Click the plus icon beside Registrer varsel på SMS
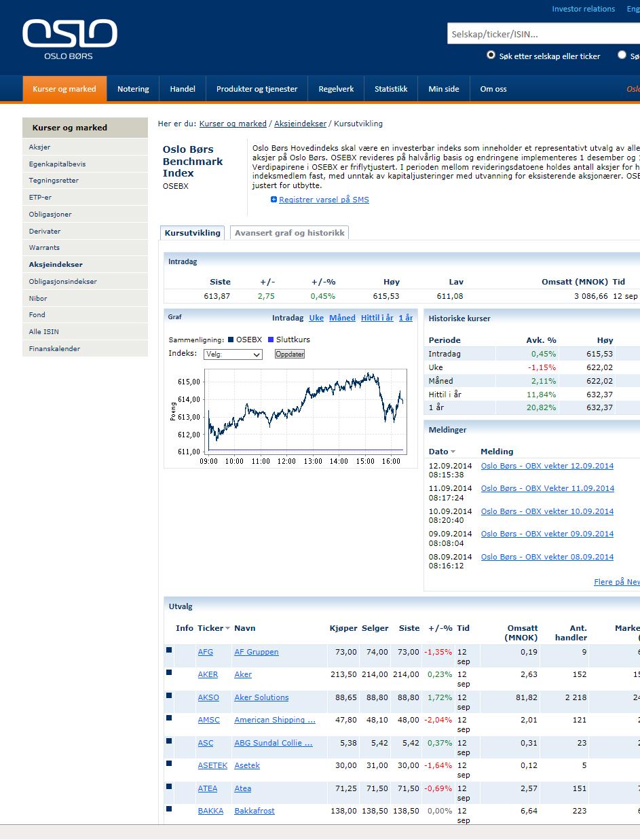This screenshot has height=840, width=640. [x=274, y=200]
